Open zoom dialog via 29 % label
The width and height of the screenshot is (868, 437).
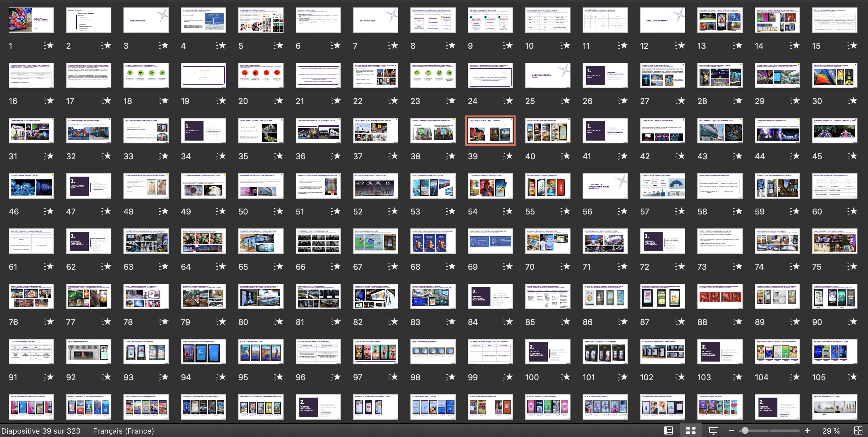click(831, 431)
